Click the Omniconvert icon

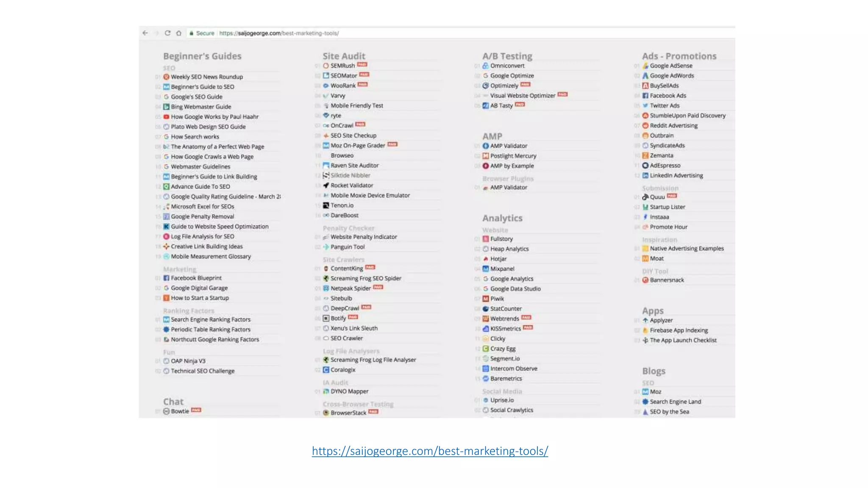(x=486, y=66)
